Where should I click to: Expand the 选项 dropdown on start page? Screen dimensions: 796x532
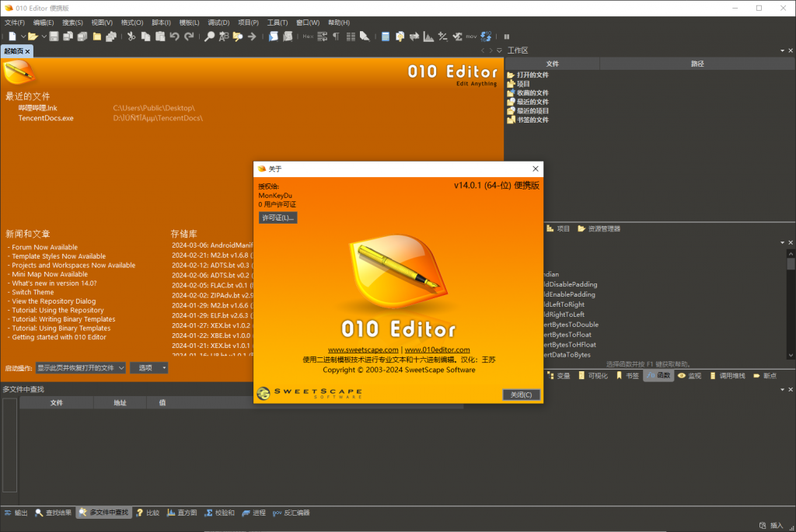[x=148, y=367]
